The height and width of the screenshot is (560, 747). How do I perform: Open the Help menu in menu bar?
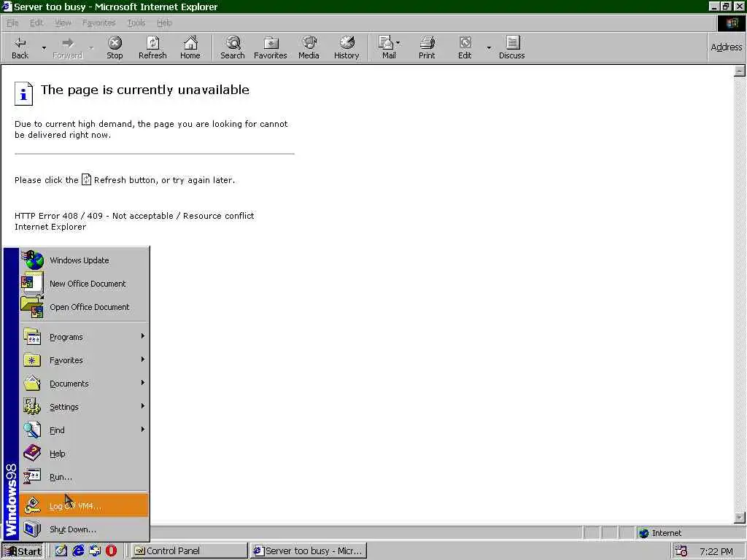coord(164,23)
